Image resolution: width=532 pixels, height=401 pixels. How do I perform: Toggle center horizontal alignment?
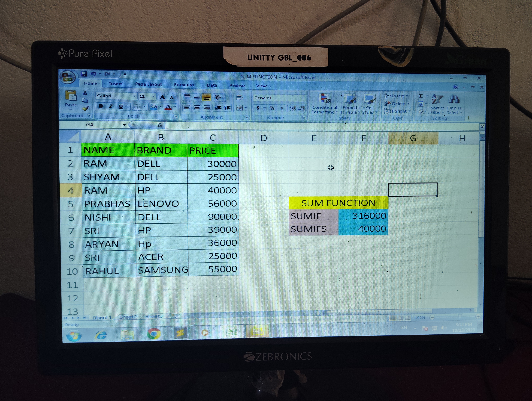[x=197, y=107]
